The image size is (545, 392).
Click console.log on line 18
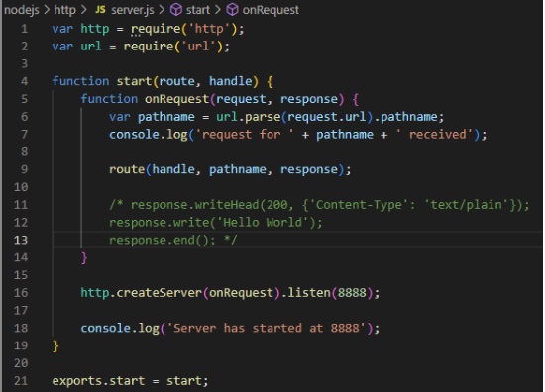click(x=120, y=328)
